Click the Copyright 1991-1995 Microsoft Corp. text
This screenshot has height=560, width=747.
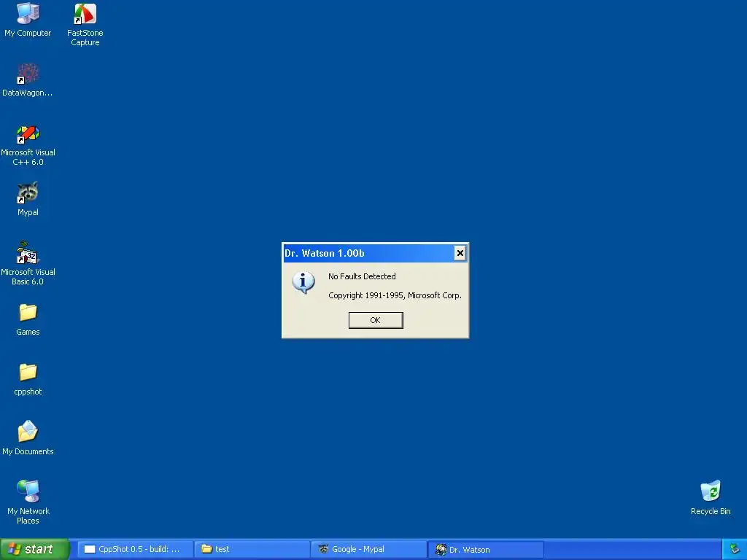pos(395,295)
